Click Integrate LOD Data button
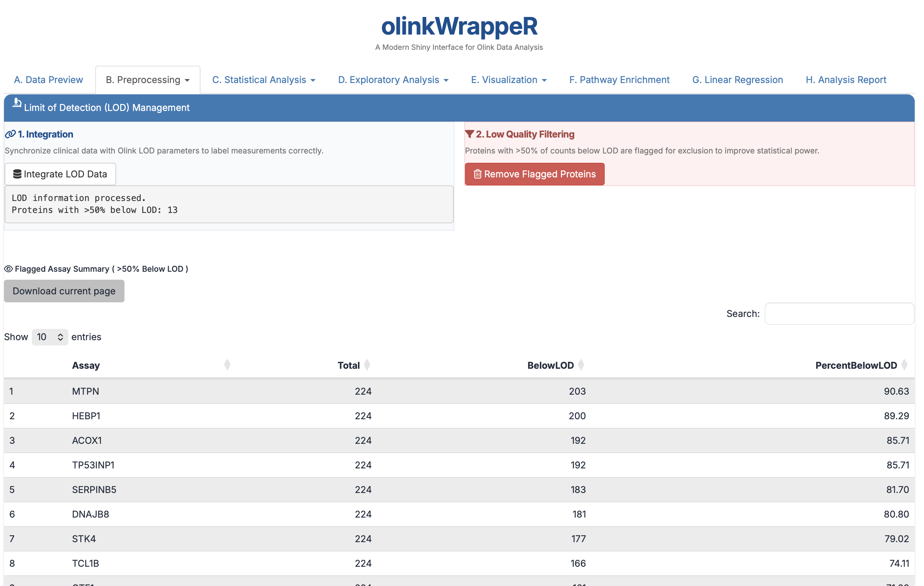Screen dimensions: 924x586 click(x=60, y=174)
